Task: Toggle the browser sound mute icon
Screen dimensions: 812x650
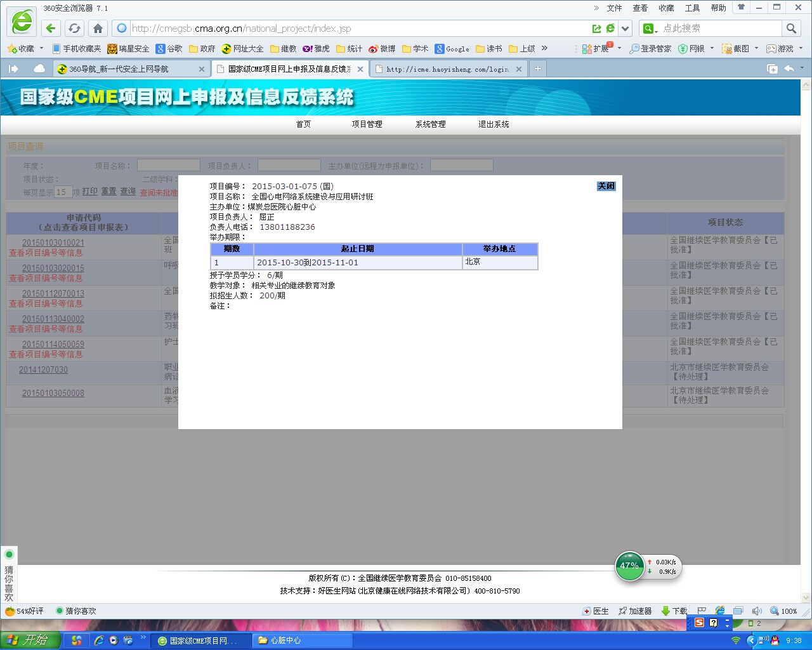Action: (x=756, y=611)
